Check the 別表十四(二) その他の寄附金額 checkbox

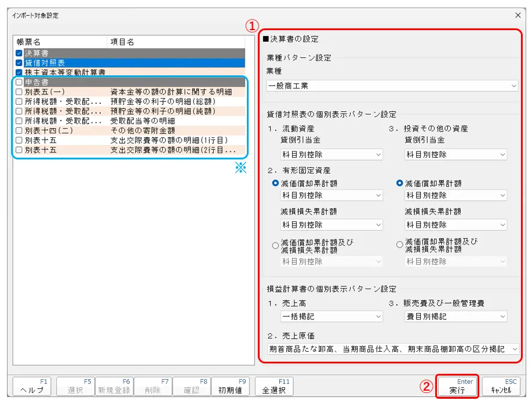point(19,130)
